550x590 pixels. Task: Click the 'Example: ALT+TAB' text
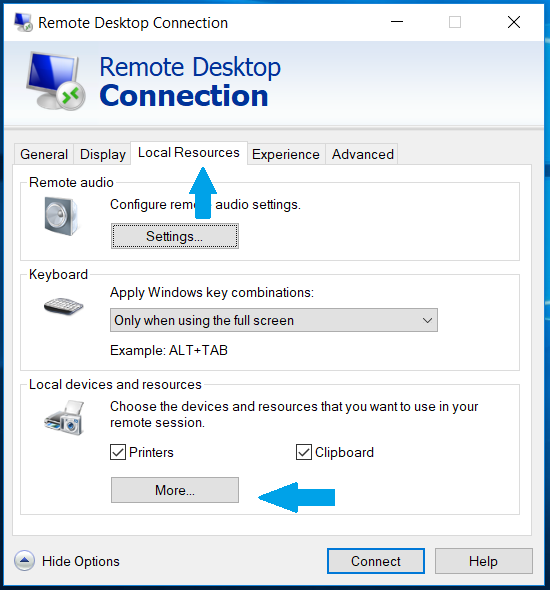tap(169, 350)
